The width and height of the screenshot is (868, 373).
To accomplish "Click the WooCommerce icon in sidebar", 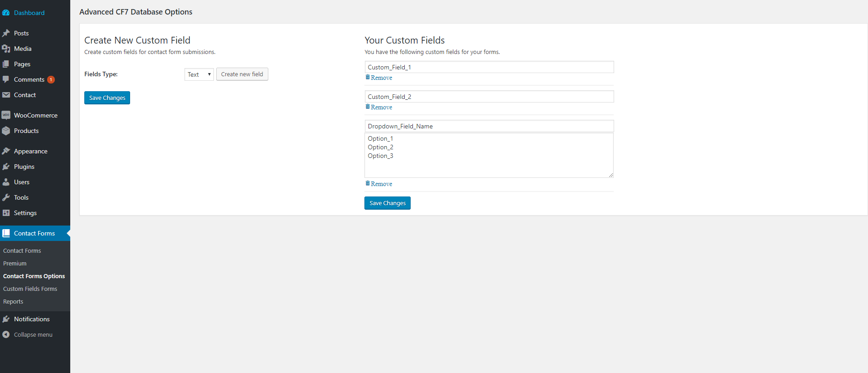I will [6, 115].
